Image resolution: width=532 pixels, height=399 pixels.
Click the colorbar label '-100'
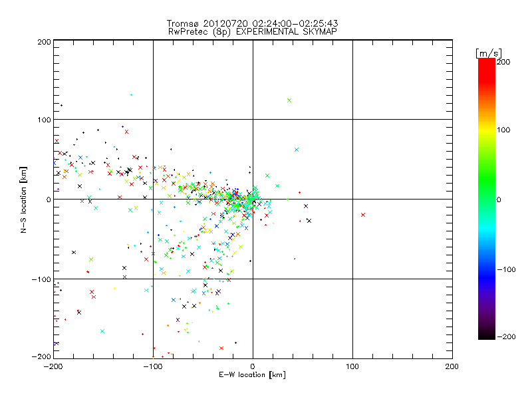tap(506, 269)
